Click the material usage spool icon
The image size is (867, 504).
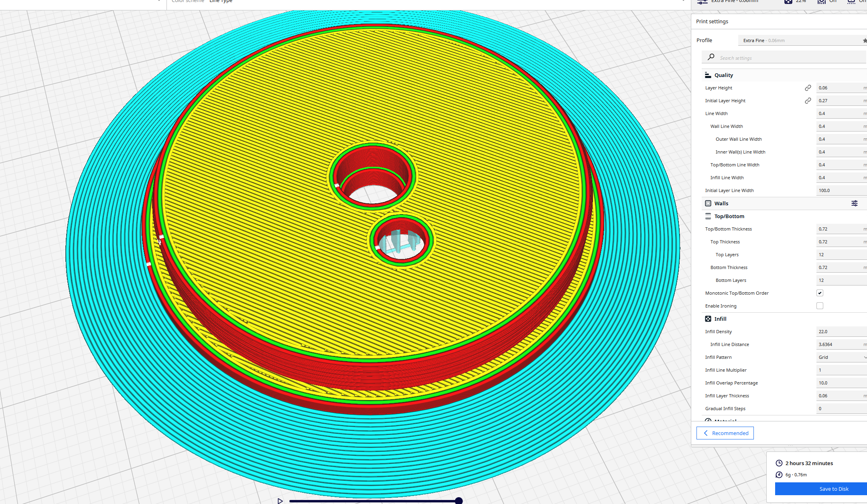click(x=779, y=475)
